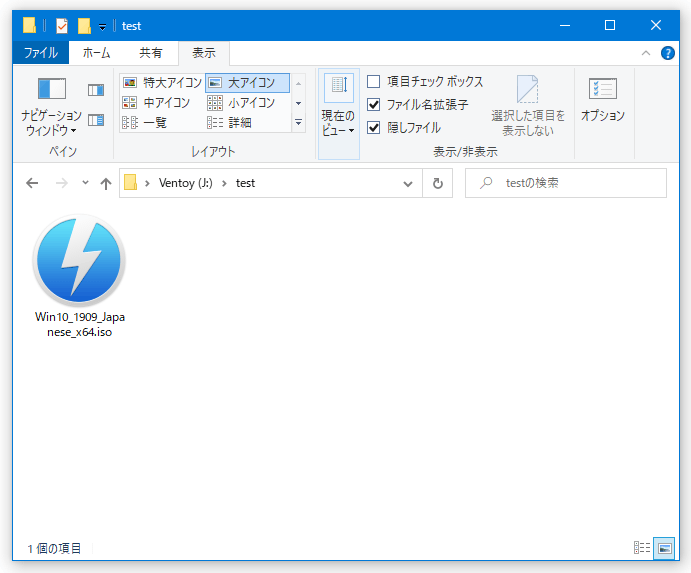Refresh the folder view
The image size is (691, 573).
point(438,183)
